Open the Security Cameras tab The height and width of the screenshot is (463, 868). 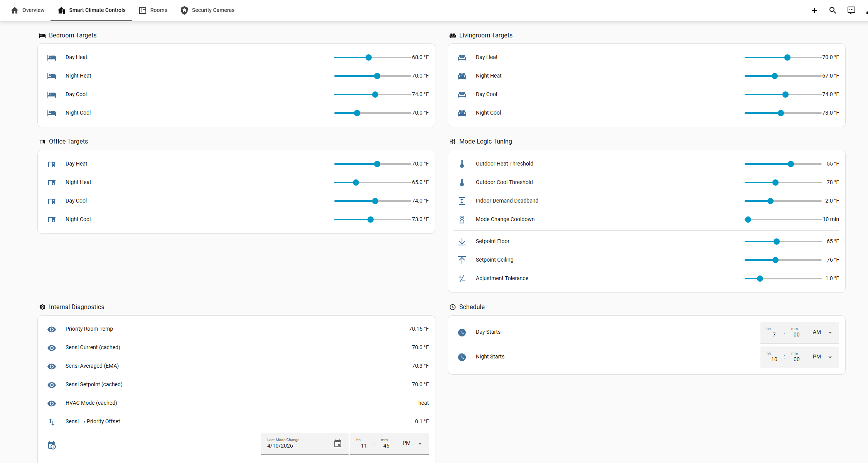tap(207, 10)
